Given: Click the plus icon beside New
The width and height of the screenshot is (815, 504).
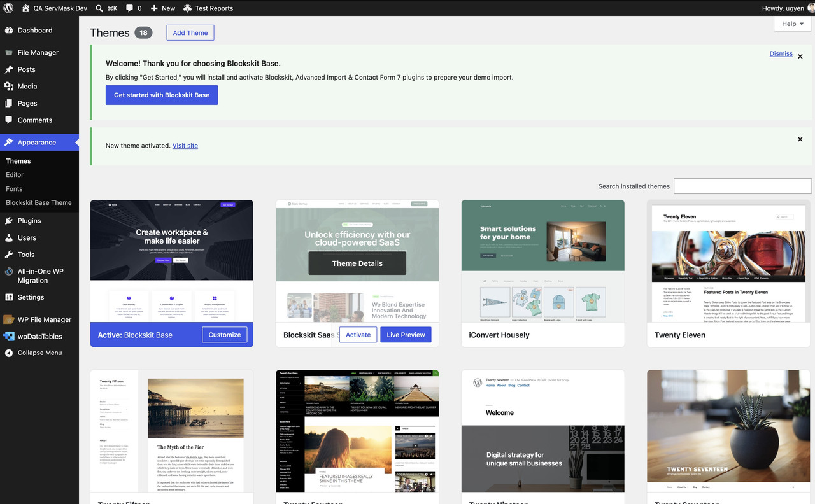Looking at the screenshot, I should pos(155,8).
